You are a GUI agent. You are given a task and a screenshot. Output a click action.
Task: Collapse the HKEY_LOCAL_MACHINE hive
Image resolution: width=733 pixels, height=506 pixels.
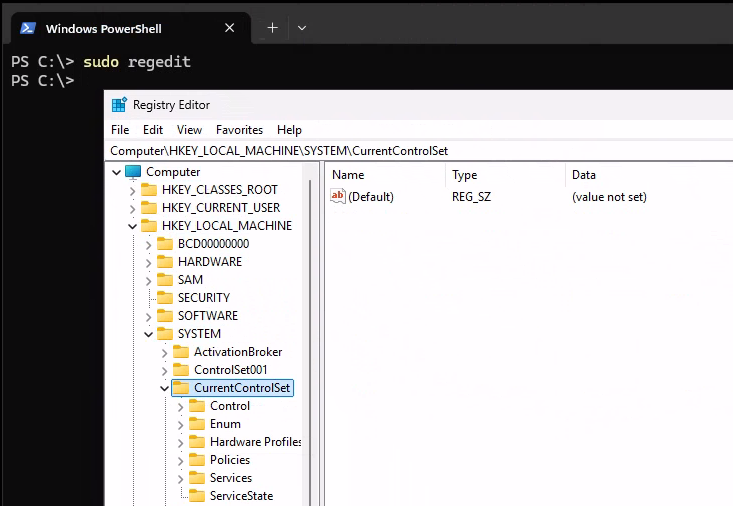(133, 226)
